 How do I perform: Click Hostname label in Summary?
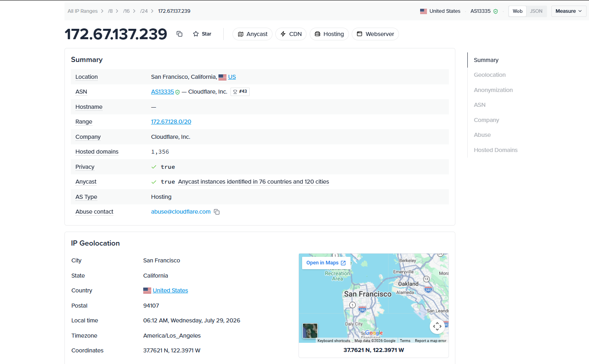click(89, 107)
